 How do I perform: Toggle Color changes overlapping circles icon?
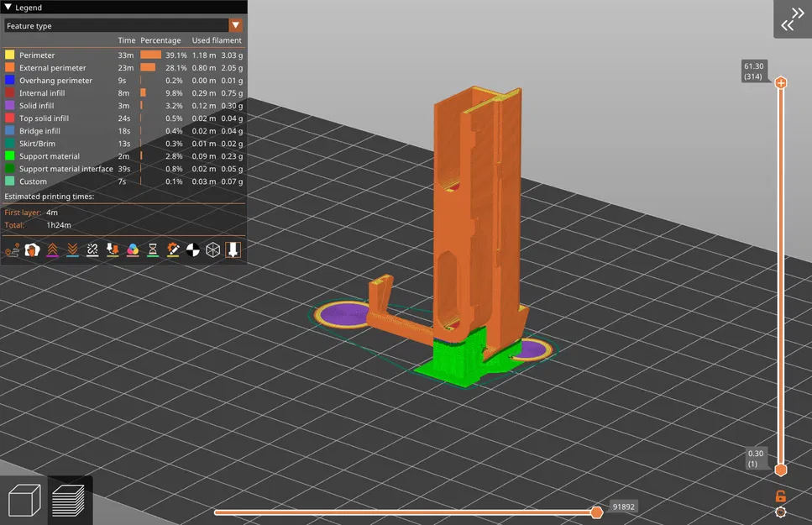click(133, 250)
